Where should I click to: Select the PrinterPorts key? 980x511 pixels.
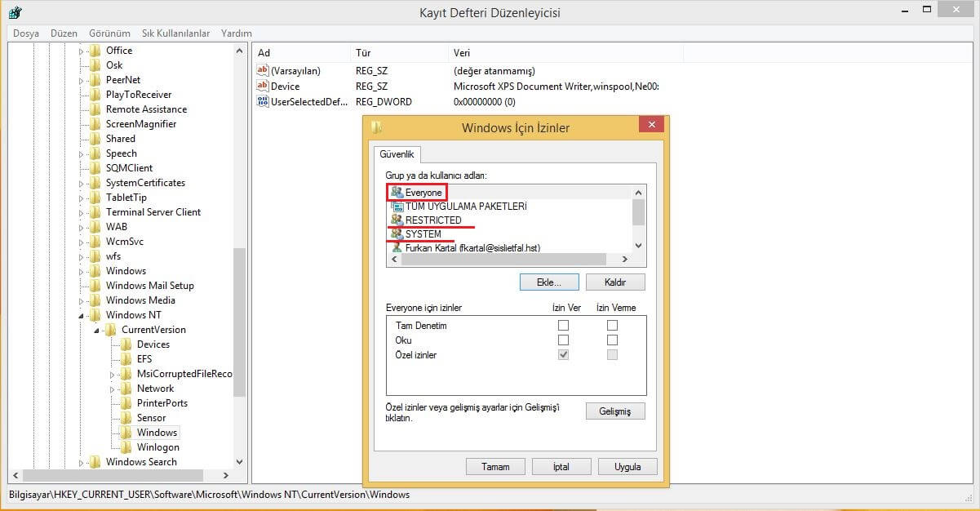[162, 403]
